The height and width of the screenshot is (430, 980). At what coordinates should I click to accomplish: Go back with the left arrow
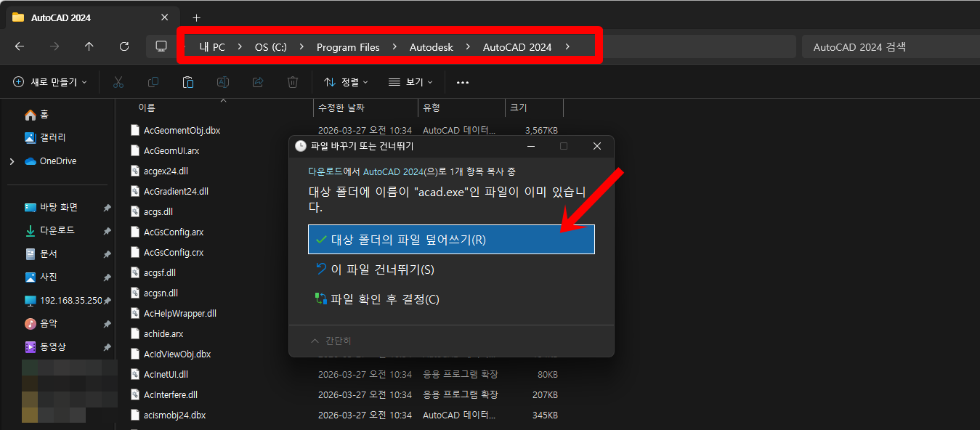tap(20, 46)
